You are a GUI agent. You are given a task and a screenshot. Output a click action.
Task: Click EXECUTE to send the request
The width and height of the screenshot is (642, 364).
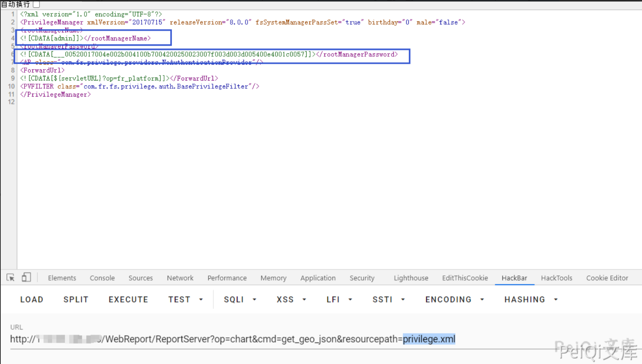coord(128,300)
